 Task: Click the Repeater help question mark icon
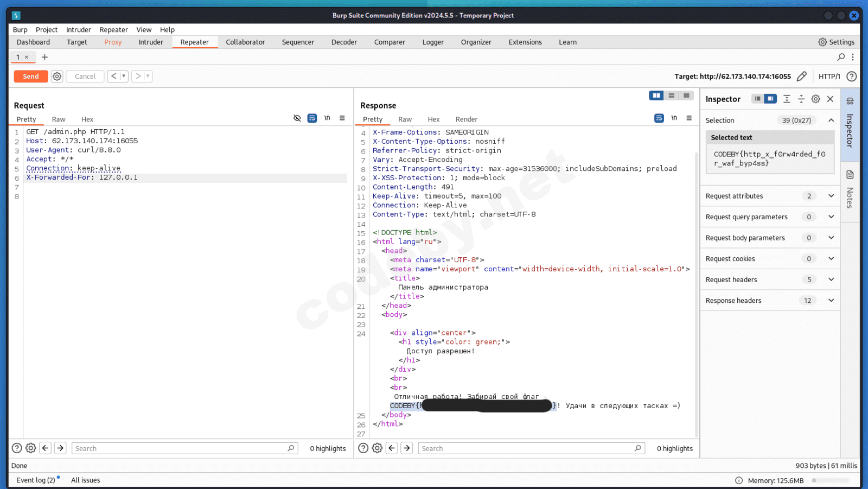click(x=852, y=77)
